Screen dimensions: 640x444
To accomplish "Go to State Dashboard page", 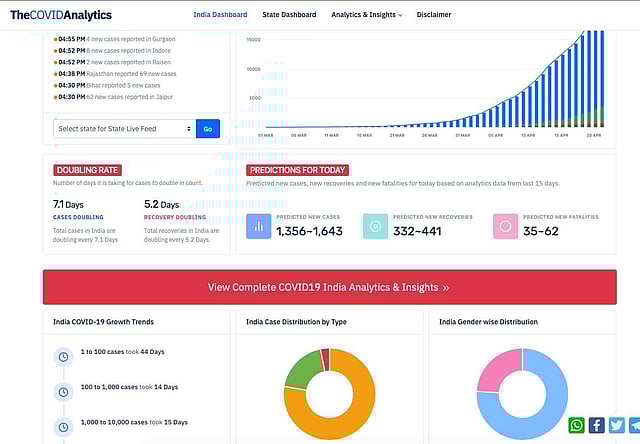I will (x=290, y=15).
